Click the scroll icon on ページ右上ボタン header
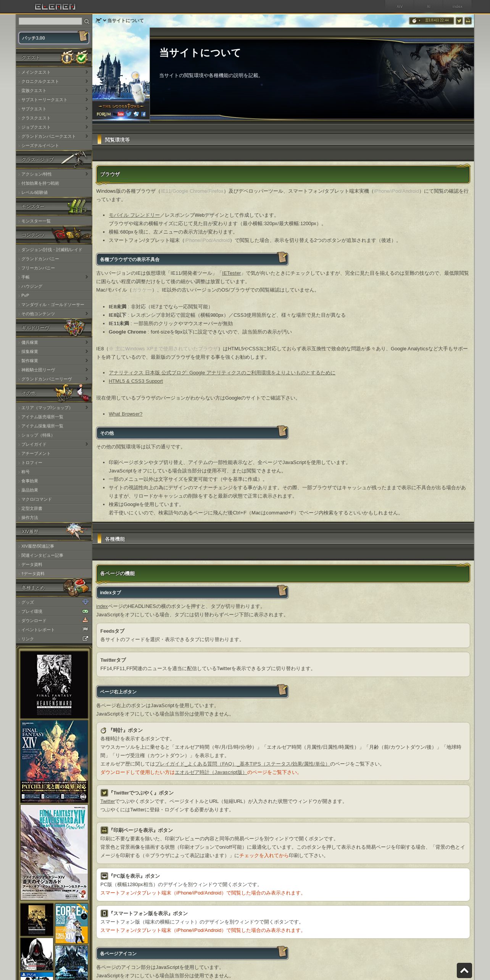Image resolution: width=490 pixels, height=980 pixels. (282, 690)
